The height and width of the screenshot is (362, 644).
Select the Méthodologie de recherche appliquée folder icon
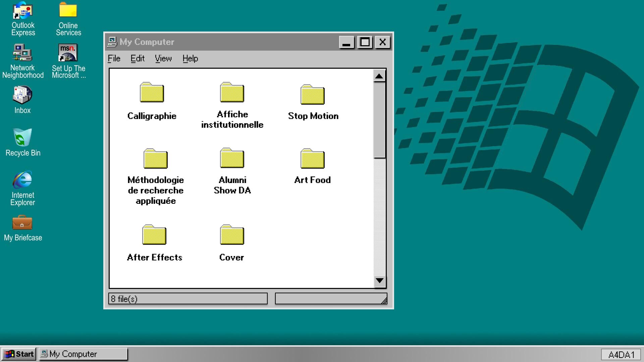click(156, 159)
